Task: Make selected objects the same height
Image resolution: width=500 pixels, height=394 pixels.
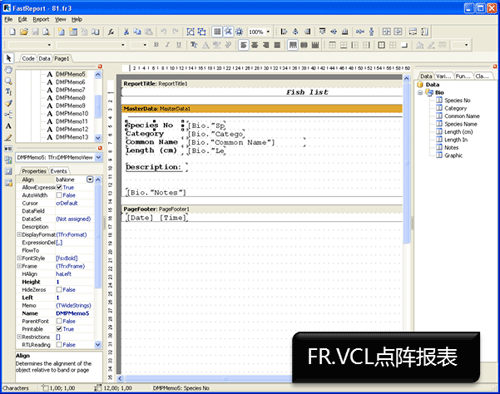Action: coord(424,32)
